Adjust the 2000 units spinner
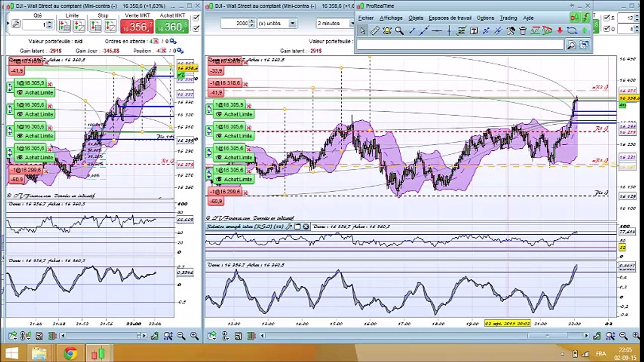The image size is (644, 362). pyautogui.click(x=252, y=23)
